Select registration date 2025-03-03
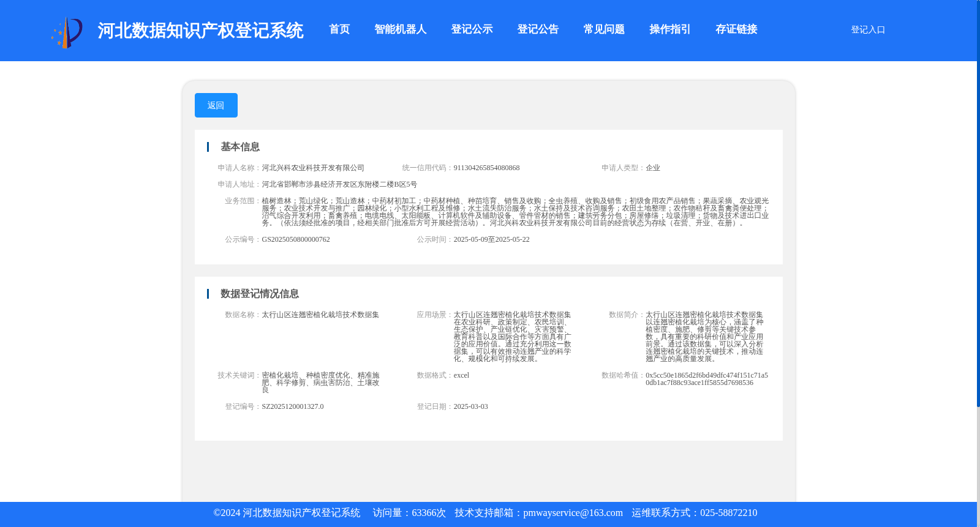Image resolution: width=980 pixels, height=527 pixels. click(470, 406)
